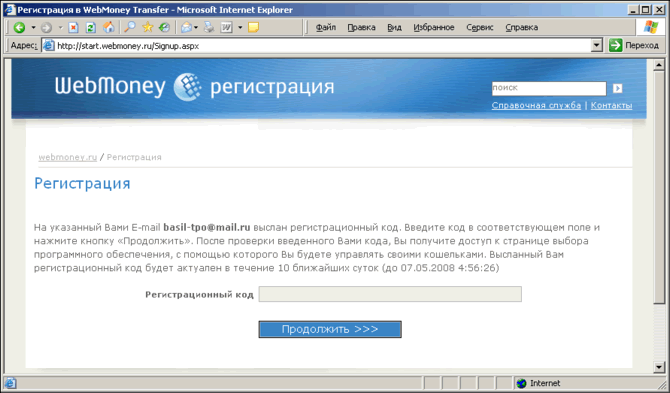Screen dimensions: 670x393
Task: Submit the search with the arrow button
Action: [x=617, y=88]
